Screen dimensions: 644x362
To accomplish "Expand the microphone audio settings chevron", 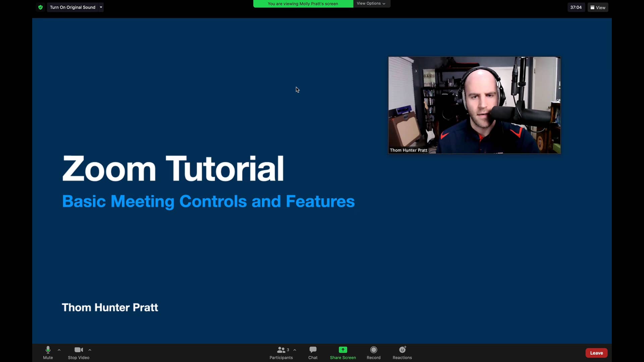I will pos(59,350).
